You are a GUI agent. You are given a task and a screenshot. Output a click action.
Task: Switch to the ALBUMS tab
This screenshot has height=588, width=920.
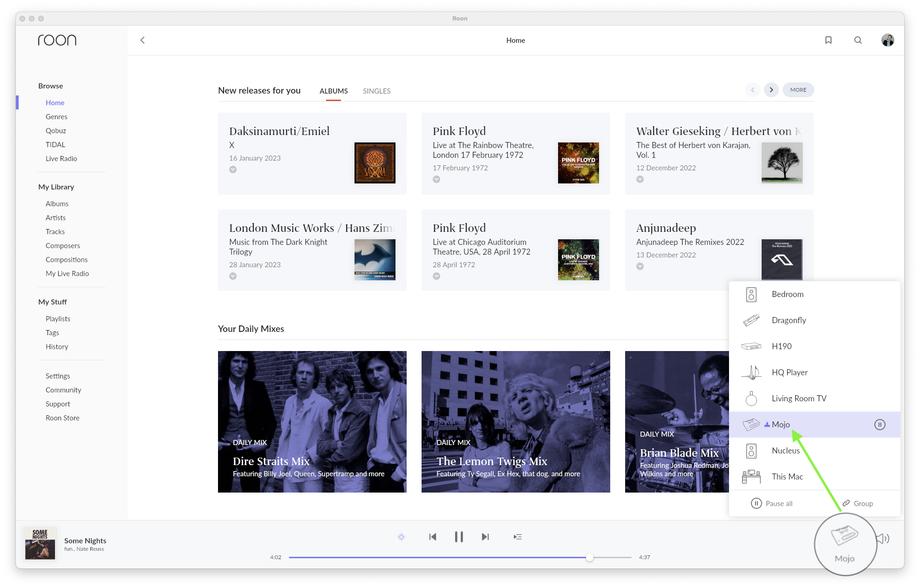[x=334, y=91]
